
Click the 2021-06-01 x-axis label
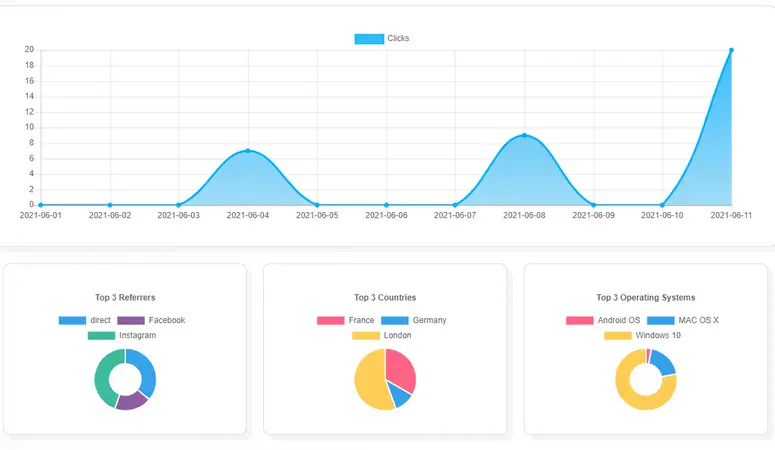[41, 216]
